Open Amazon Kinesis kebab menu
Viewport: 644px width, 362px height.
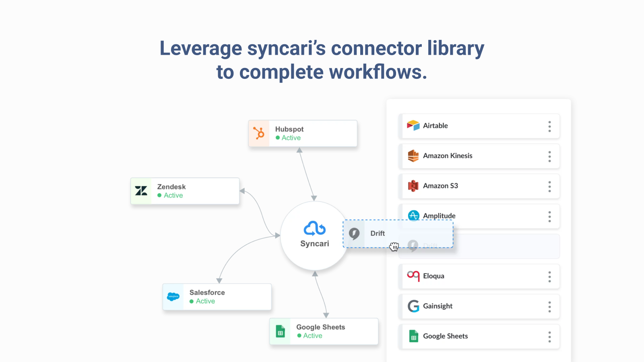[549, 156]
